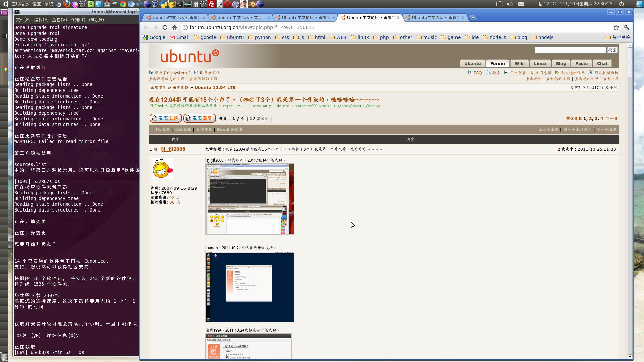Expand the music bookmarks folder

tap(426, 37)
